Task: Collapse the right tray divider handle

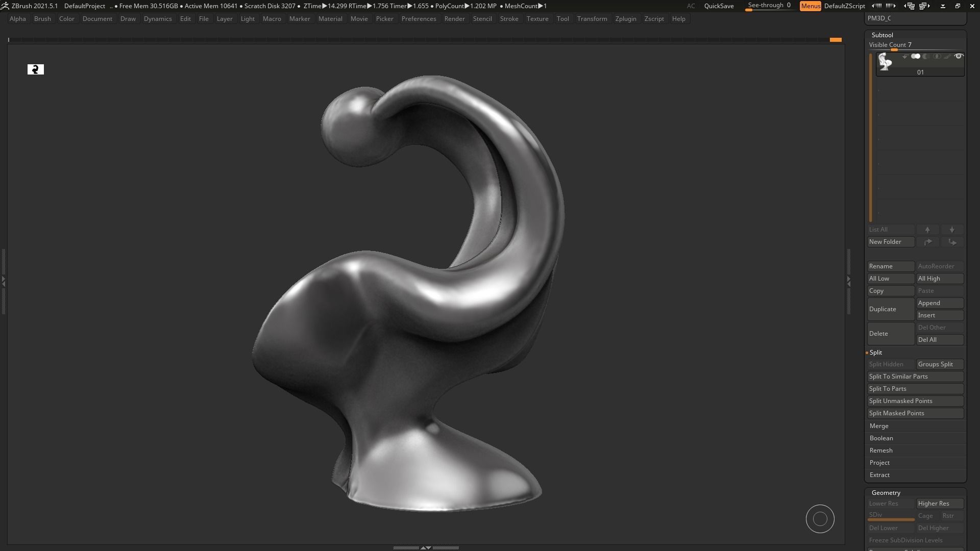Action: coord(848,281)
